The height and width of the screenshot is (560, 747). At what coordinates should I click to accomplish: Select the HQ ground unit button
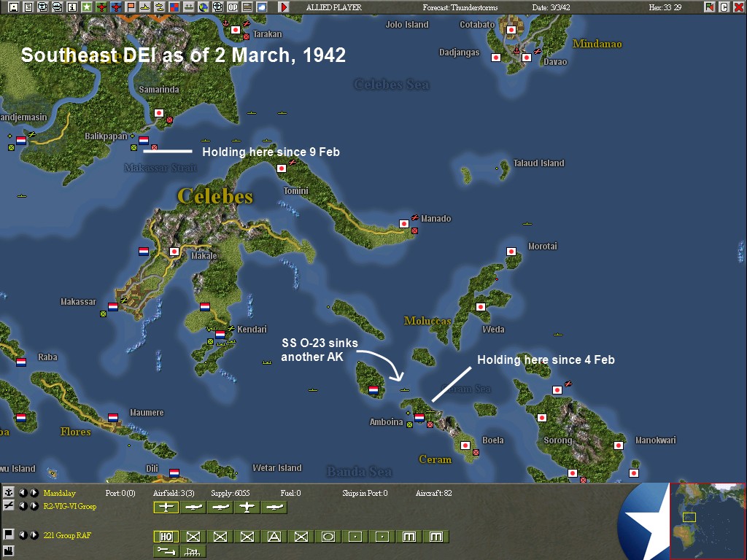click(x=166, y=537)
